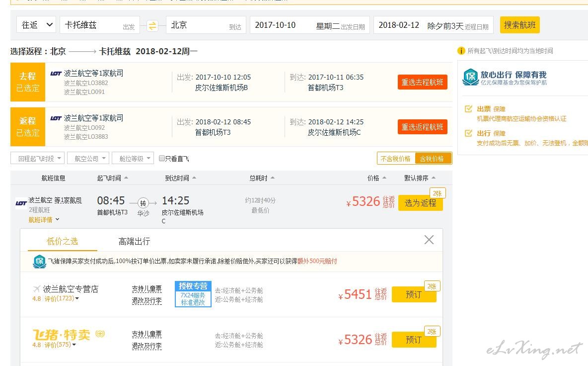The image size is (588, 366).
Task: Click 退改及行李 link in 波兰航空专营店 row
Action: pos(147,301)
